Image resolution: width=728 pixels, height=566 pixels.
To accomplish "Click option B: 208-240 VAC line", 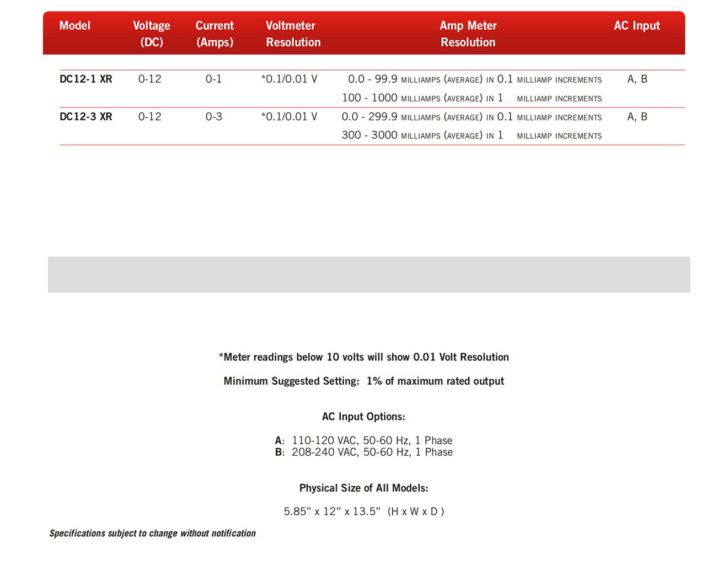I will click(364, 452).
